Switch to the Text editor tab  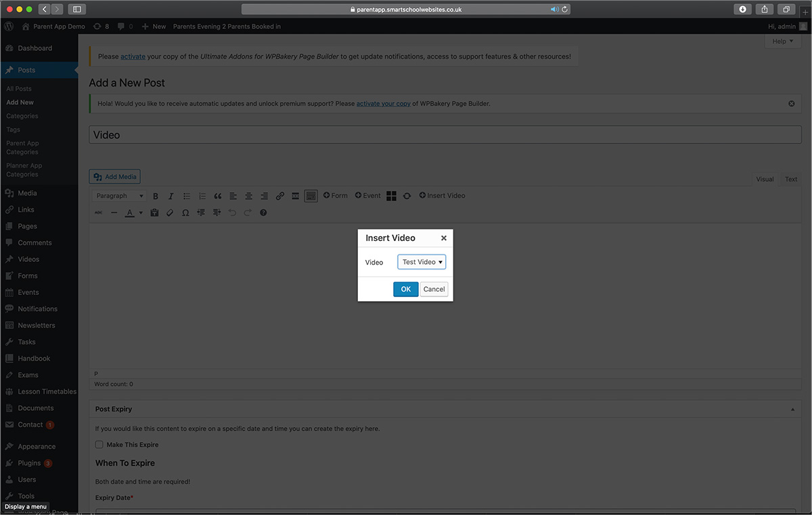(790, 179)
